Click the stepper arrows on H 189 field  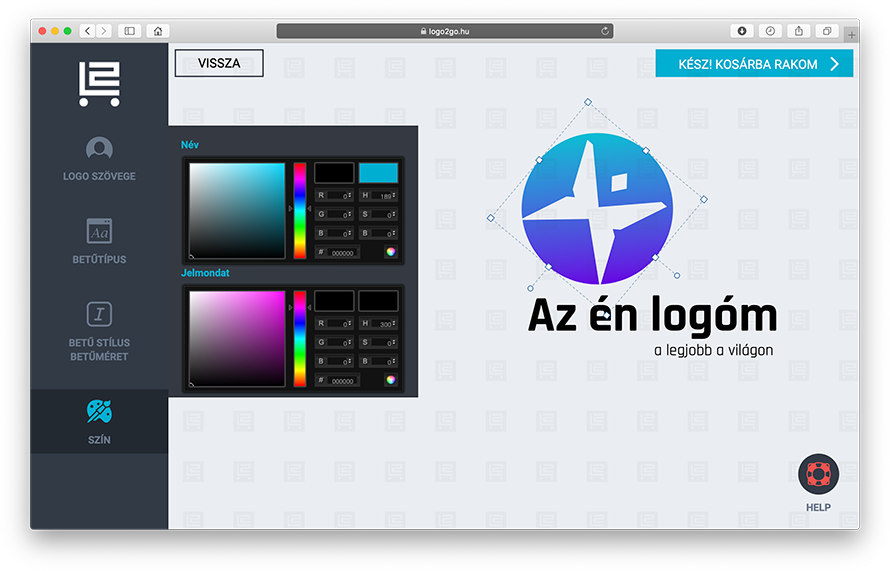tap(394, 195)
